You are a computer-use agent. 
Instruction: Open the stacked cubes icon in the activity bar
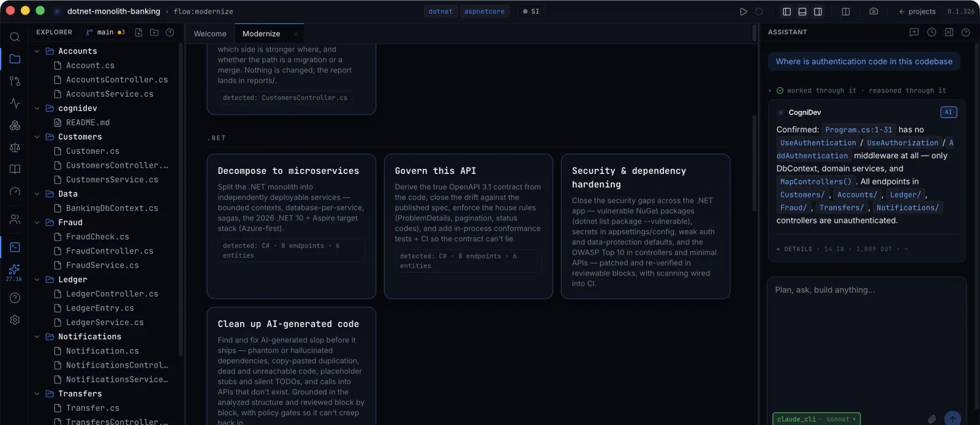15,125
